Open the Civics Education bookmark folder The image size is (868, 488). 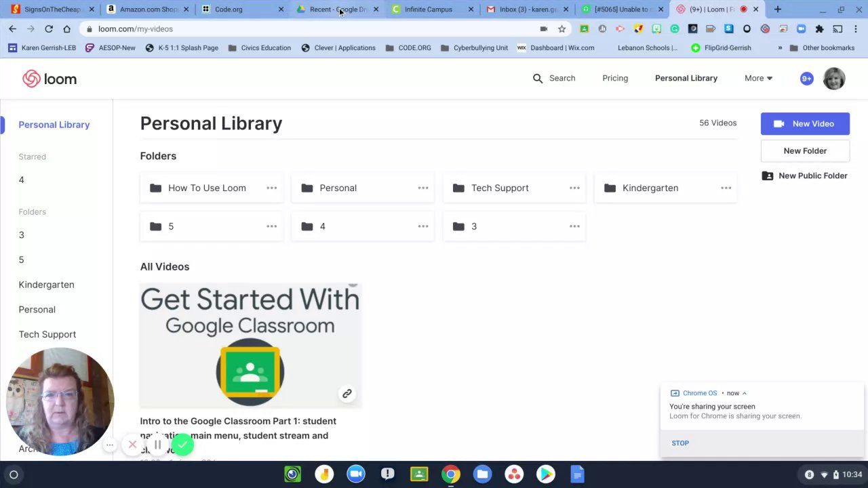click(x=259, y=48)
